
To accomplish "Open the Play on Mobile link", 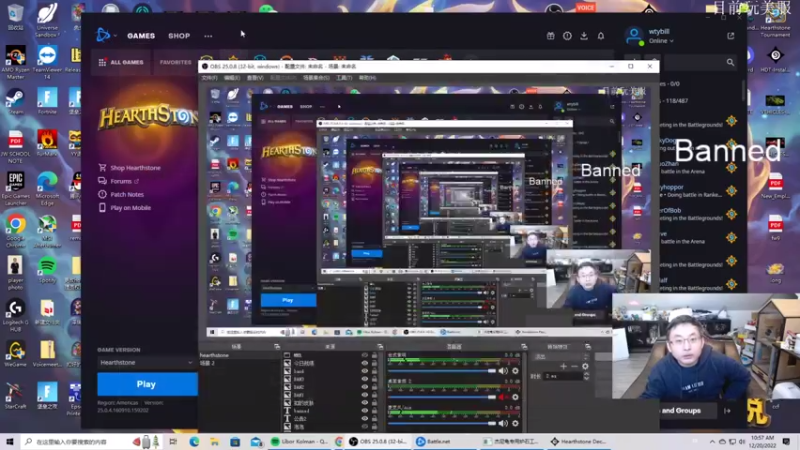I will tap(125, 208).
